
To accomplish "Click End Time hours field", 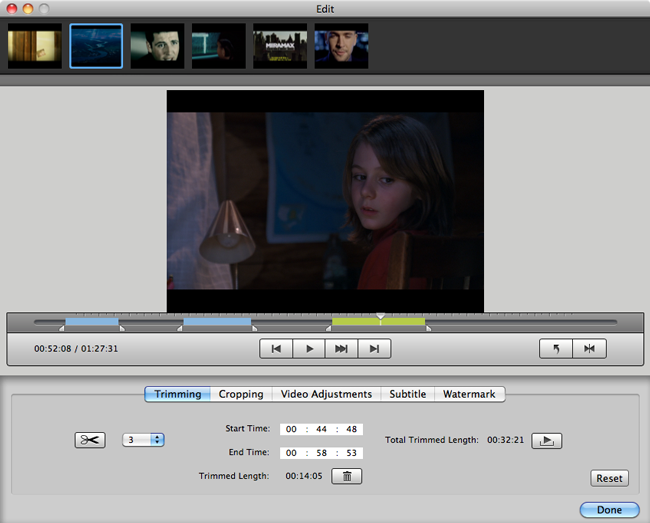I will coord(291,453).
